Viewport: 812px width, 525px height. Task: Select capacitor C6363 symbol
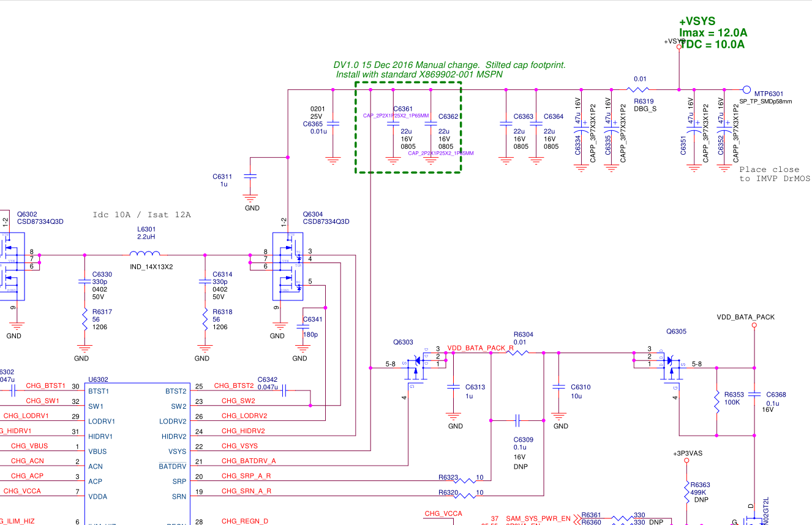(506, 124)
